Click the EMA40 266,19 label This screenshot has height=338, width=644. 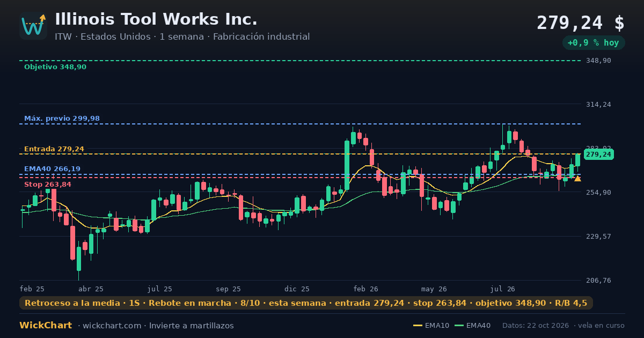click(52, 169)
